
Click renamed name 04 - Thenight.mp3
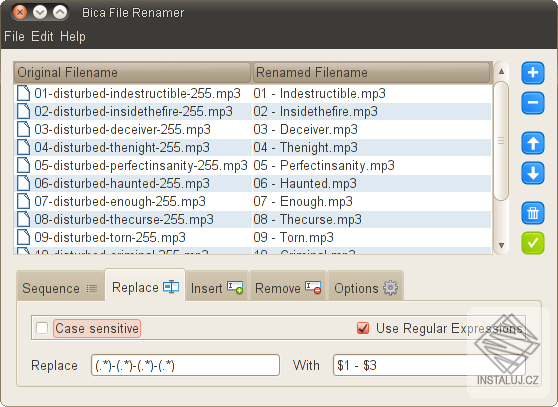(305, 147)
